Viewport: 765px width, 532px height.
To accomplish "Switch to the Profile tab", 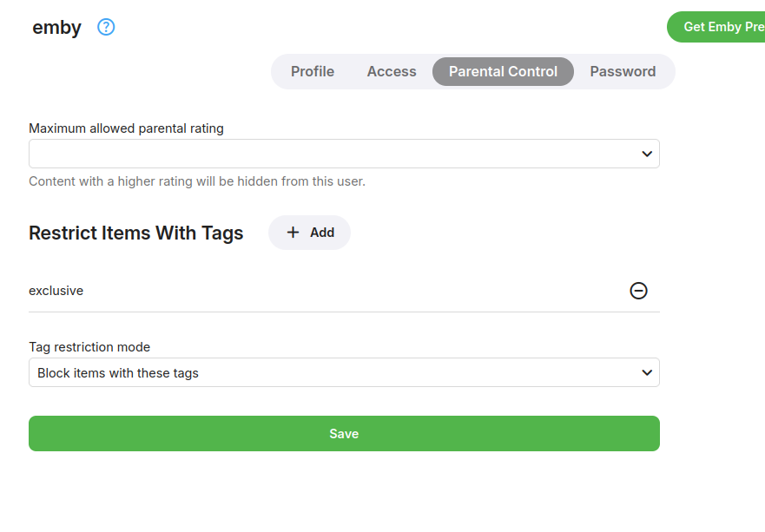I will click(x=313, y=71).
